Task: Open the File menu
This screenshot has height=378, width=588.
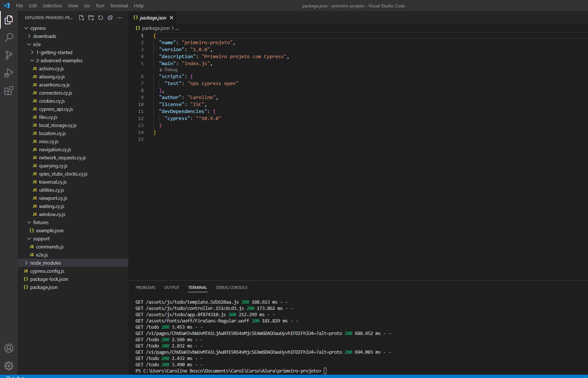Action: [20, 6]
